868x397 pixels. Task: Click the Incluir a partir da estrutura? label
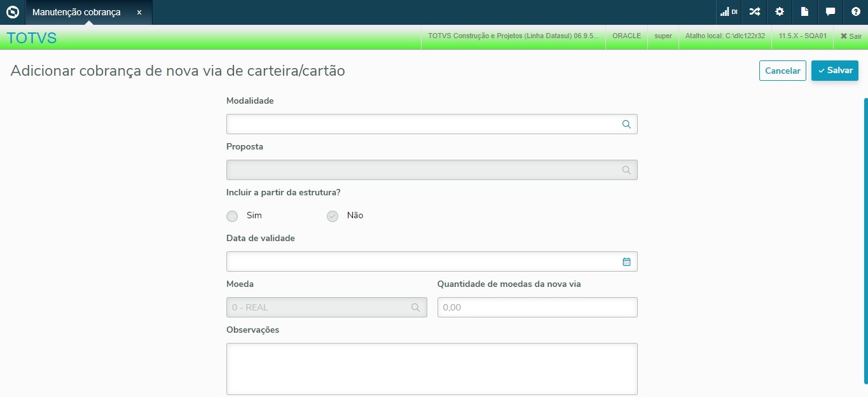click(284, 192)
